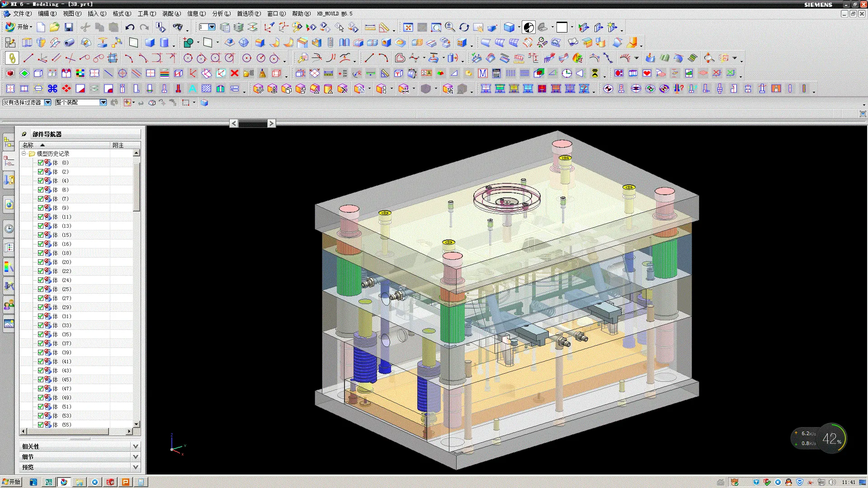Uncheck the 体 (0) body checkbox
868x488 pixels.
(41, 163)
